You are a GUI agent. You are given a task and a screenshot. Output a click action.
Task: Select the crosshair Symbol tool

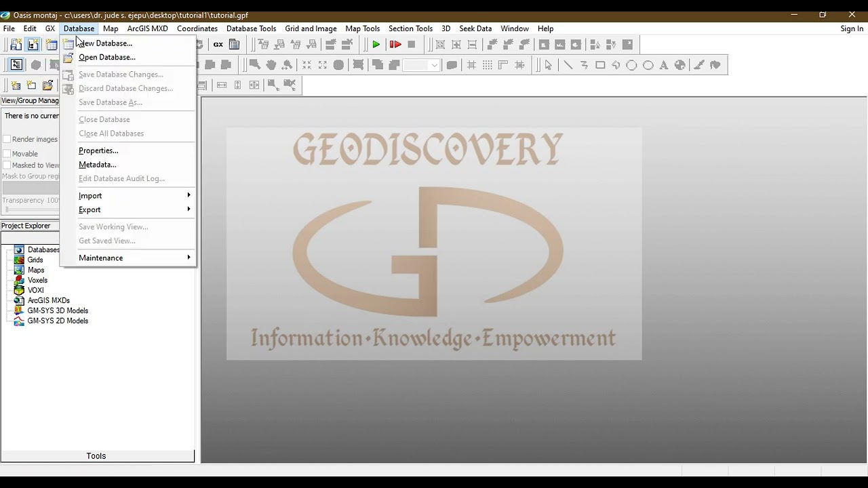pos(680,65)
